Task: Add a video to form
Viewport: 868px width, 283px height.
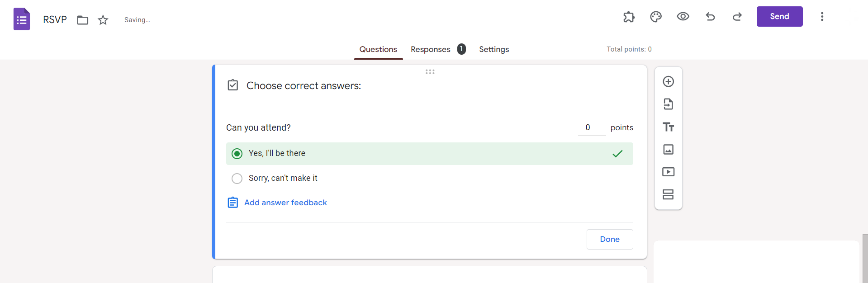Action: (x=668, y=172)
